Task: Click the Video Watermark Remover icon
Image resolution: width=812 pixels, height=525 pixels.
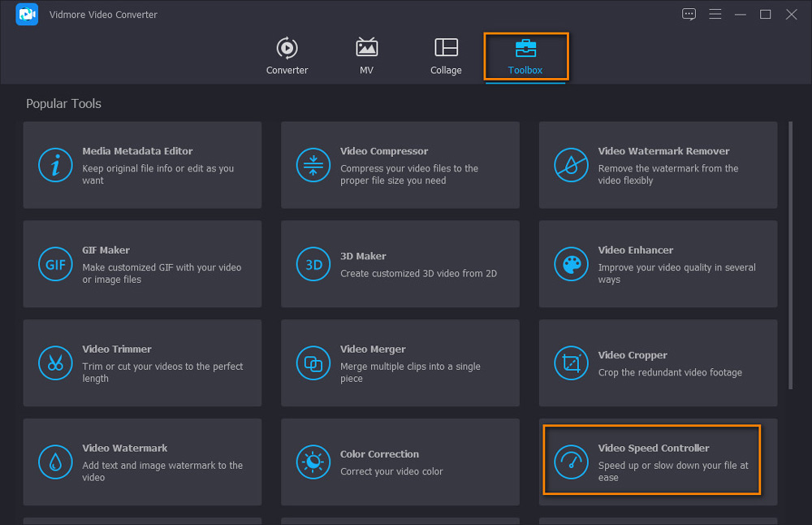Action: (571, 165)
